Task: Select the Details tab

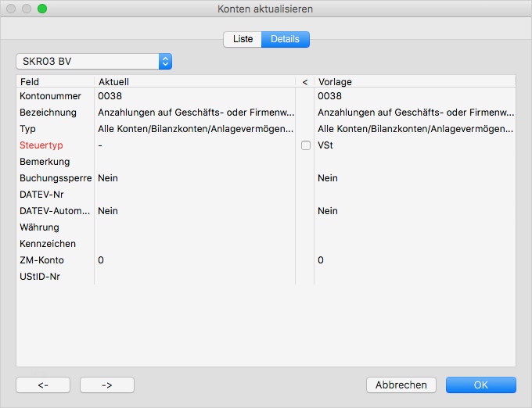Action: (286, 39)
